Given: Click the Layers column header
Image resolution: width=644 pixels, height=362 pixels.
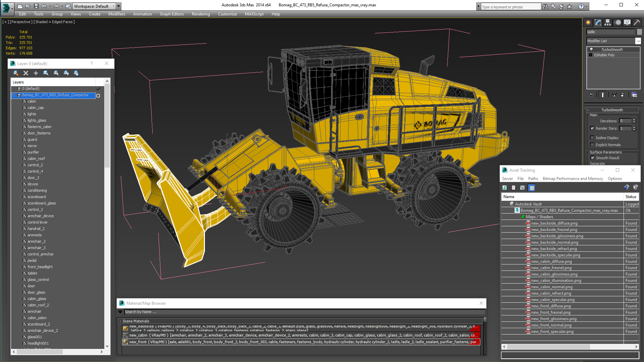Looking at the screenshot, I should (x=53, y=82).
